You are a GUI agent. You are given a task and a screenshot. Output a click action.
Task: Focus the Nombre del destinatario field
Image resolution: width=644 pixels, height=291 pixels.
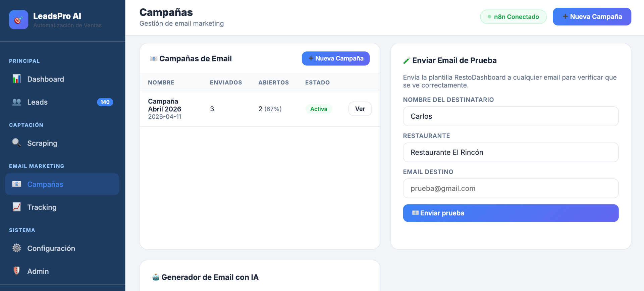pos(511,116)
